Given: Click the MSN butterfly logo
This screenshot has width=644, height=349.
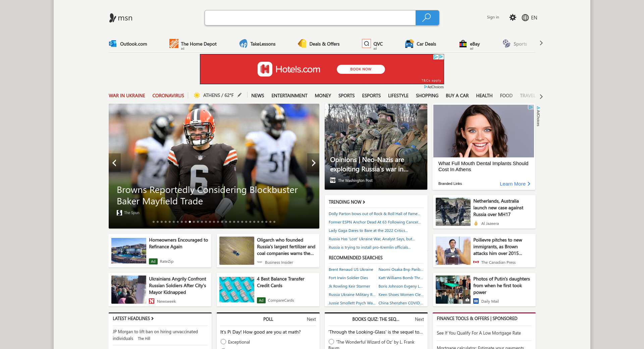Looking at the screenshot, I should pyautogui.click(x=112, y=18).
